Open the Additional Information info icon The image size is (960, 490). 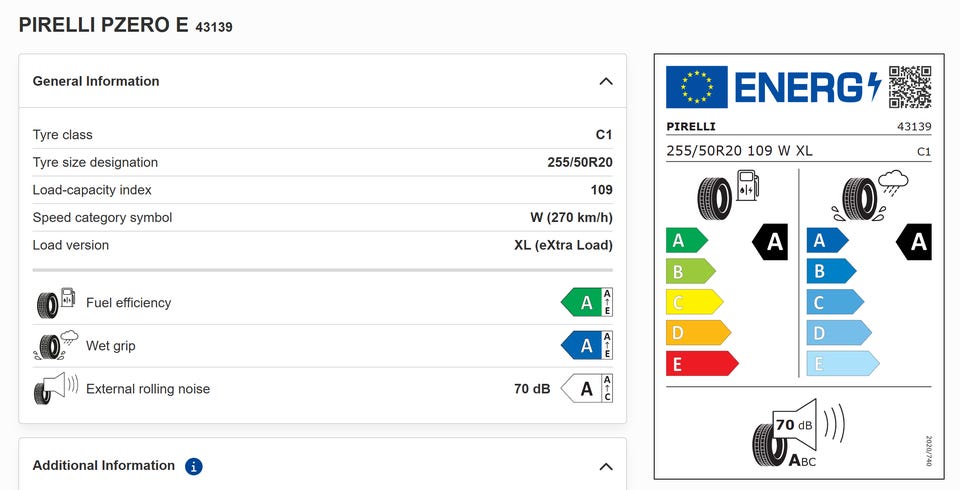tap(193, 467)
